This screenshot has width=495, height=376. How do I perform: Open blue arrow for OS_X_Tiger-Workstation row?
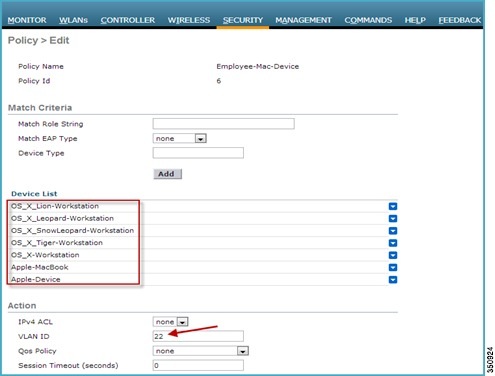(393, 243)
